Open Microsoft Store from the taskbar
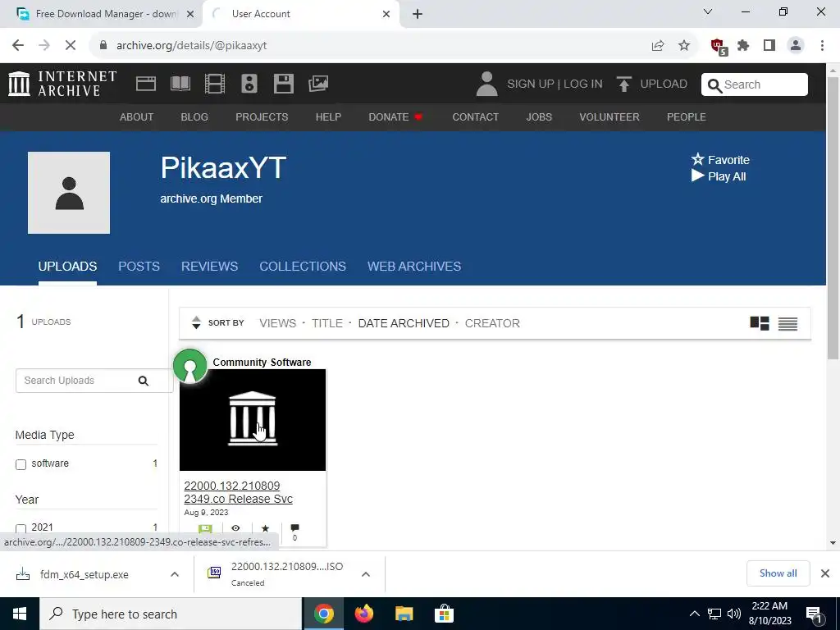Screen dimensions: 840x630 pyautogui.click(x=444, y=614)
